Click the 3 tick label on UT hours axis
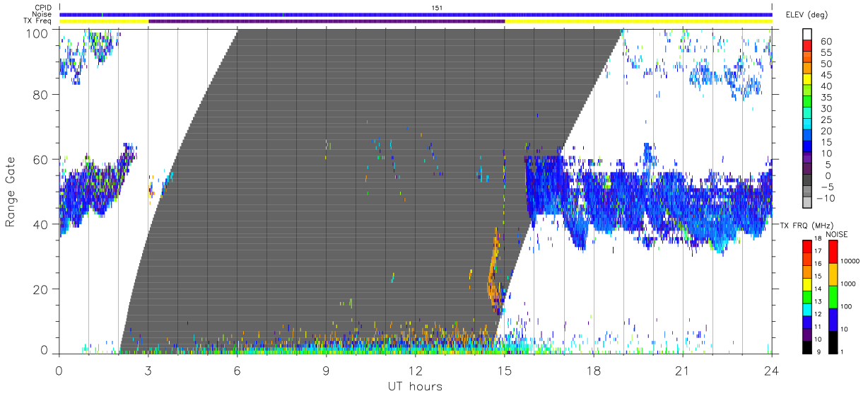This screenshot has width=868, height=401. (x=148, y=370)
